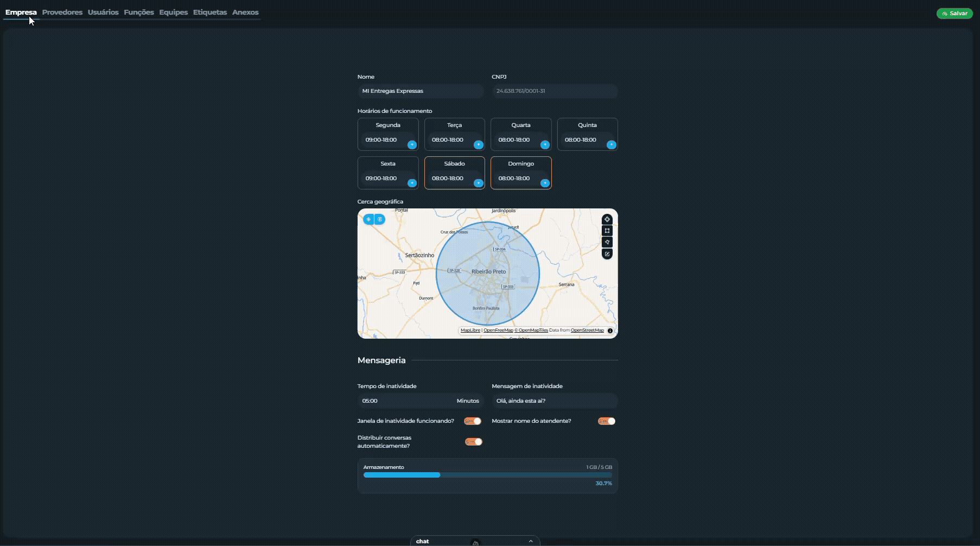Edit Segunda hours 09:00-18:00
The image size is (980, 546).
coord(381,139)
